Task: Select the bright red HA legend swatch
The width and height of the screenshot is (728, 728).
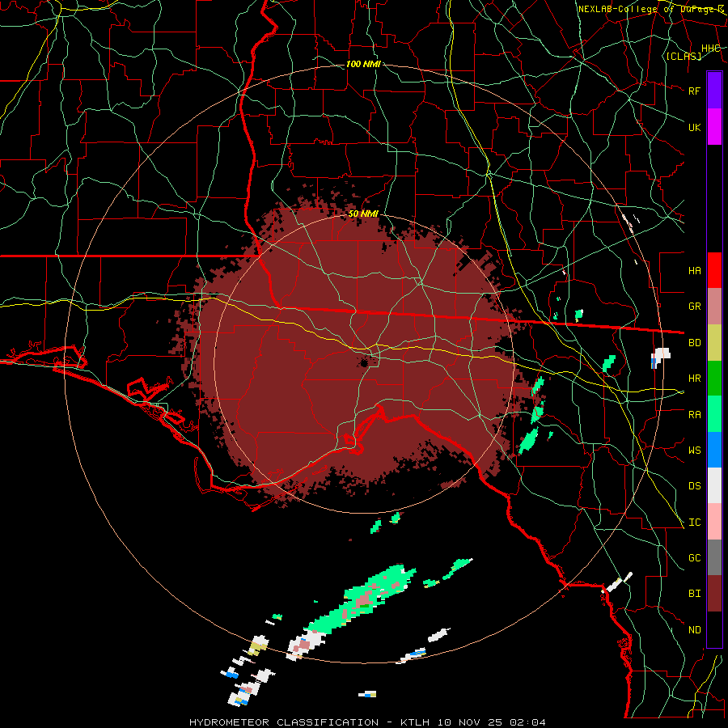Action: pyautogui.click(x=714, y=270)
